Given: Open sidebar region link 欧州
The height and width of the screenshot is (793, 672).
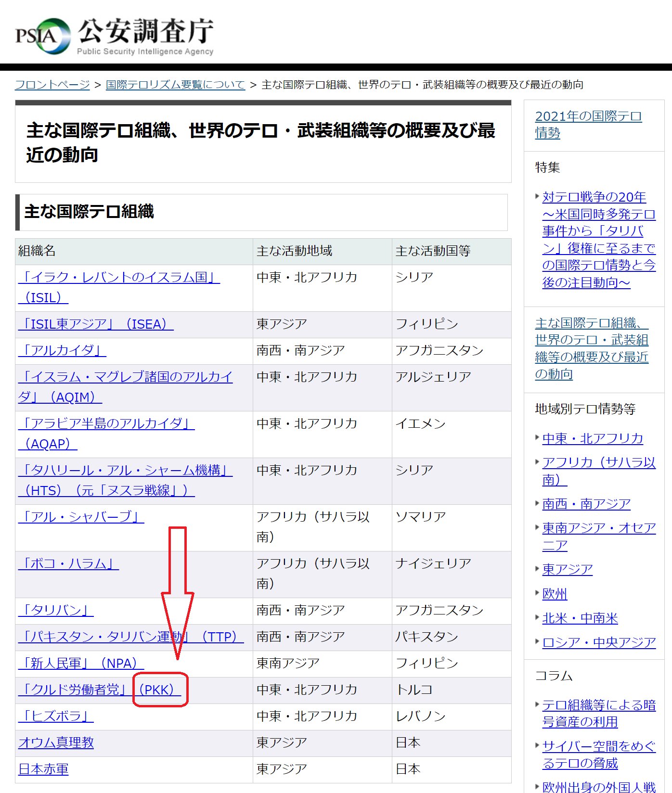Looking at the screenshot, I should (555, 594).
